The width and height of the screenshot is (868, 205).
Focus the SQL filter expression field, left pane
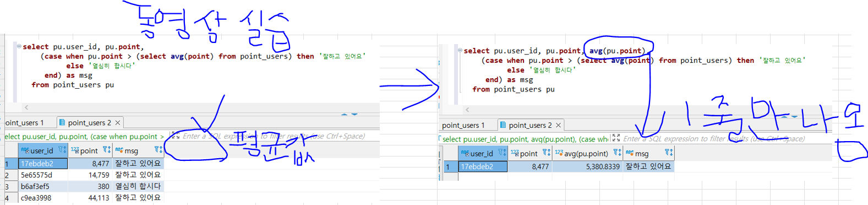280,136
